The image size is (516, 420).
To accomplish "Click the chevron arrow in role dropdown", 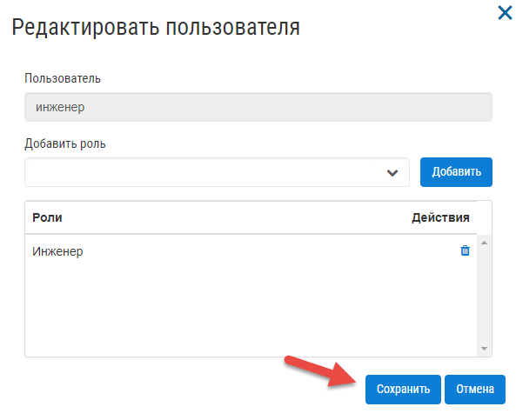I will pyautogui.click(x=392, y=173).
